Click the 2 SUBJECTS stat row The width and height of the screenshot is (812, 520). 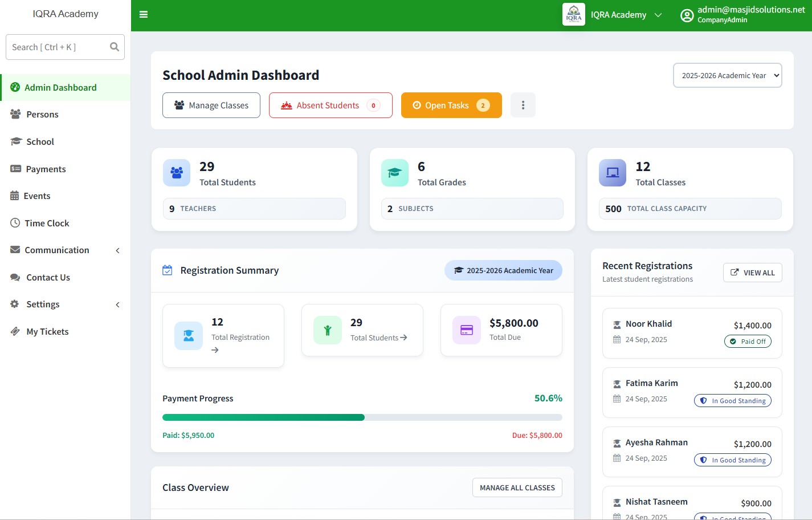[x=472, y=209]
